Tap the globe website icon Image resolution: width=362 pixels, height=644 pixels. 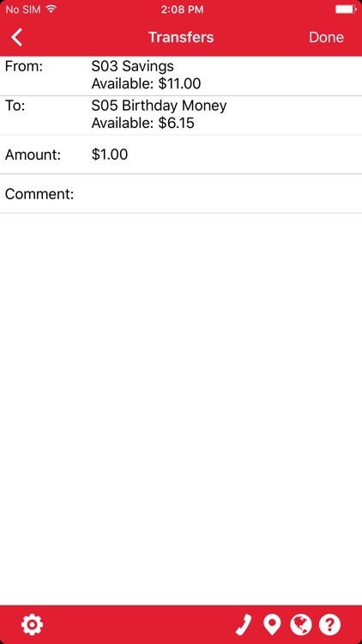pyautogui.click(x=301, y=625)
